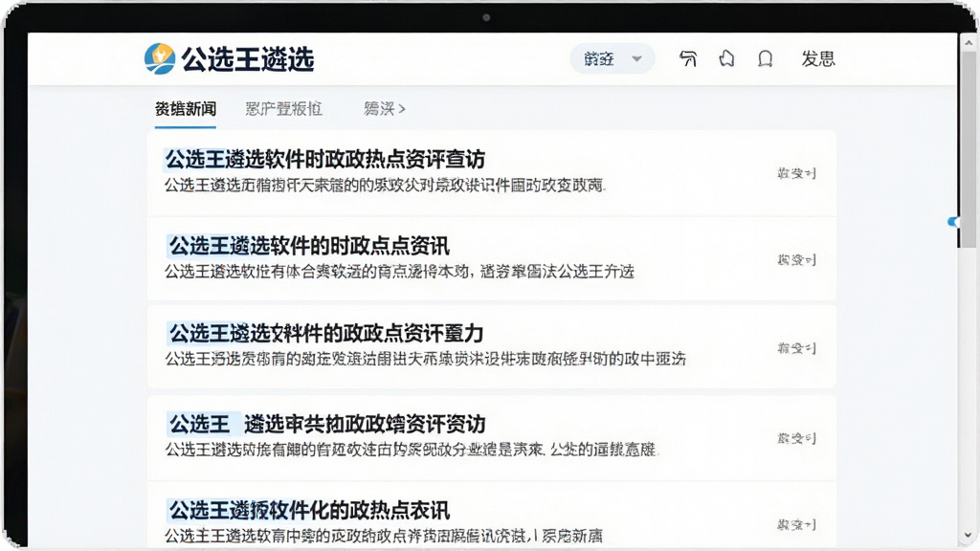980x551 pixels.
Task: Open the header dropdown selector
Action: tap(612, 58)
